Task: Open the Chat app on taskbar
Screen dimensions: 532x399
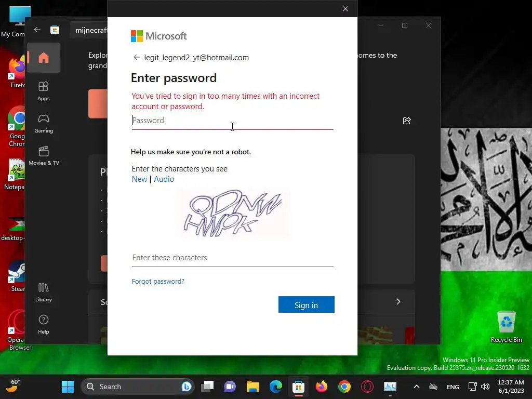Action: point(230,387)
